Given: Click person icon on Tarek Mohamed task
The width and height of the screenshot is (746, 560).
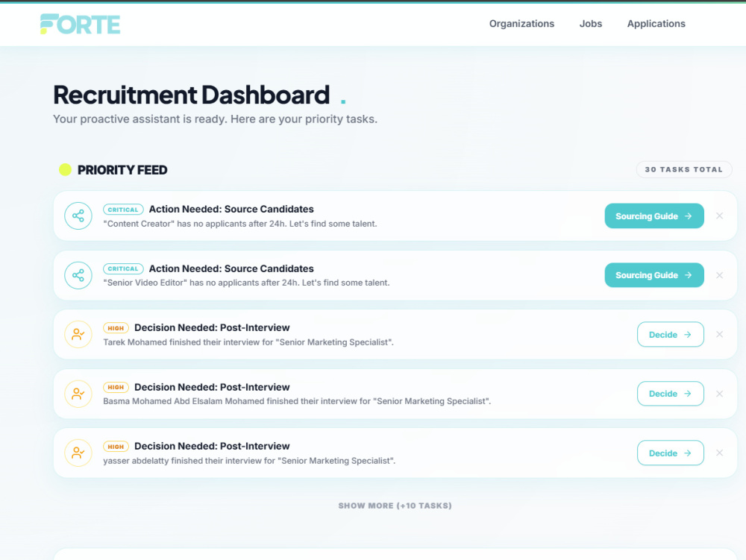Looking at the screenshot, I should click(78, 335).
